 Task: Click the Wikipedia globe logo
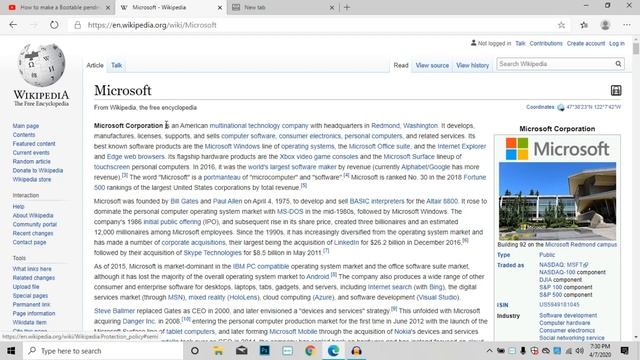(41, 66)
